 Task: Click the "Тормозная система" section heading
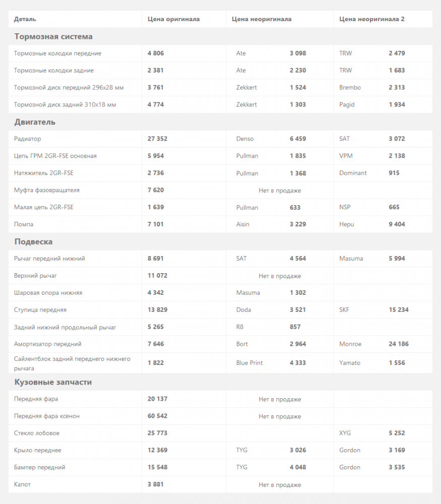[x=53, y=37]
